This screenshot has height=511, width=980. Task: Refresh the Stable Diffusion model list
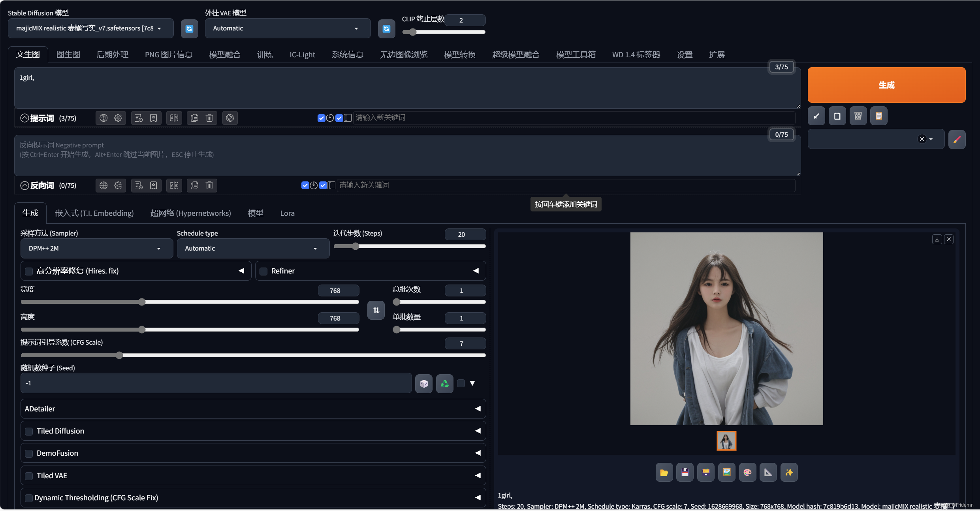189,28
